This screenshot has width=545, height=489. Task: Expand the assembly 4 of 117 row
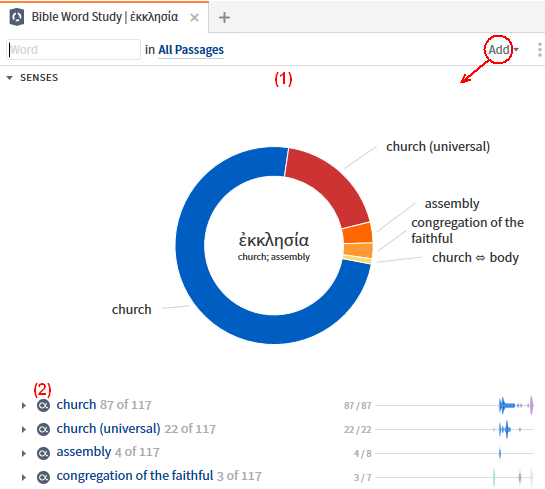pos(24,454)
